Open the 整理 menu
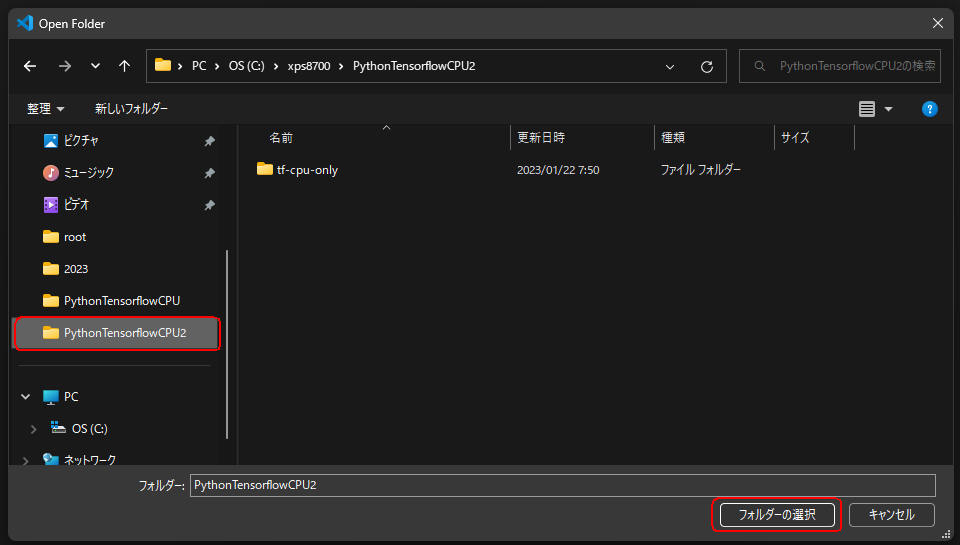 point(45,109)
